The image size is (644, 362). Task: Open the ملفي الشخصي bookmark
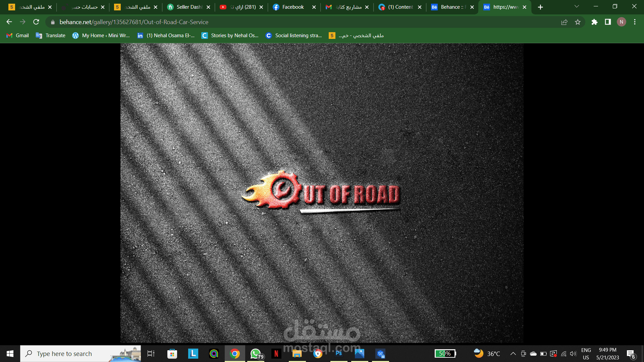[356, 36]
